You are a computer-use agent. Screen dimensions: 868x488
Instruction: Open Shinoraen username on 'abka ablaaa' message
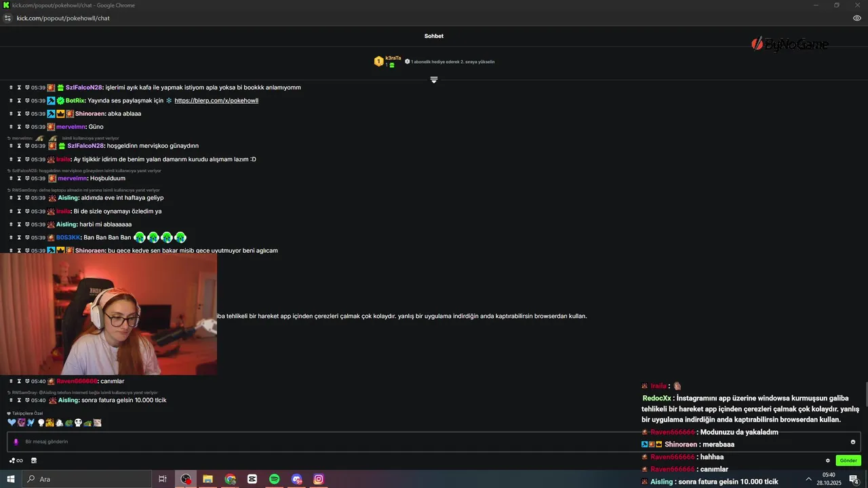(90, 114)
